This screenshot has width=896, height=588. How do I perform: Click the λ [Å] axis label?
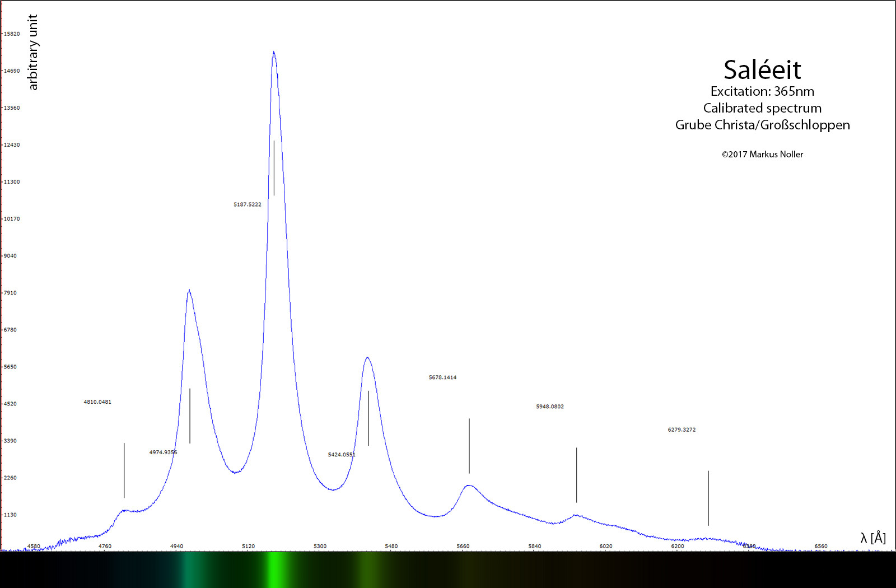coord(873,538)
